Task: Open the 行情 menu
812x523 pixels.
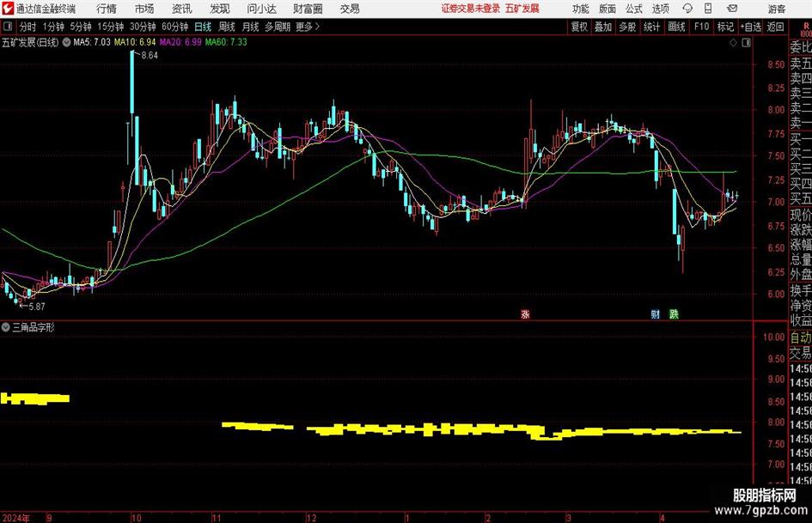Action: click(x=107, y=9)
